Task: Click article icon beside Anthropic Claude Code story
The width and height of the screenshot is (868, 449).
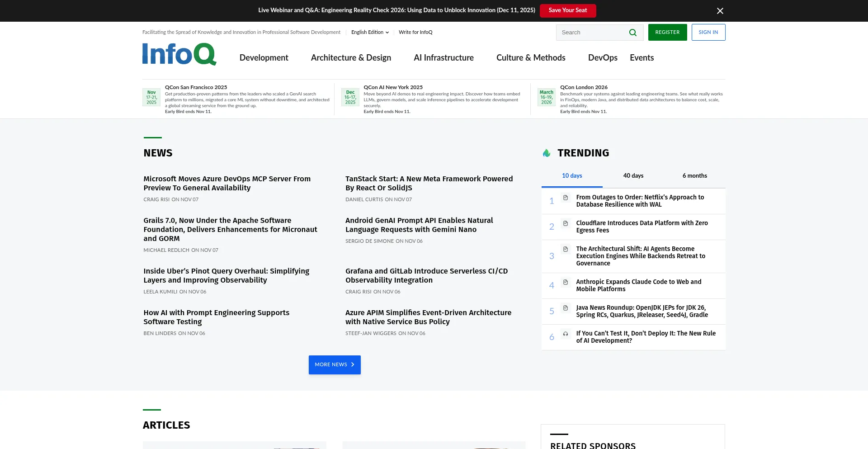Action: (x=565, y=283)
